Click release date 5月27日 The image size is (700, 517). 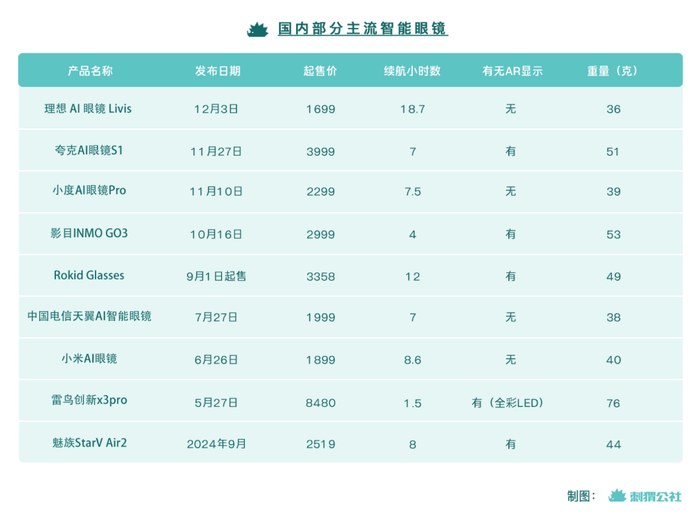point(216,403)
